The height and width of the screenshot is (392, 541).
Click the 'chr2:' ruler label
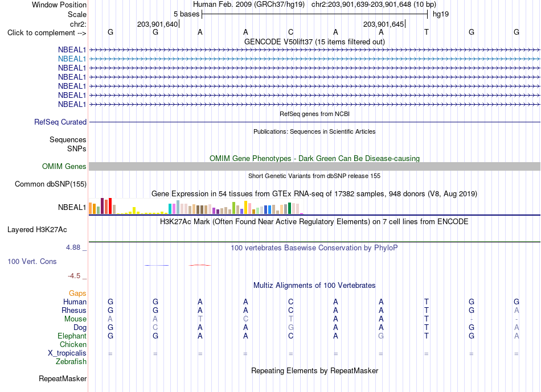click(x=78, y=24)
